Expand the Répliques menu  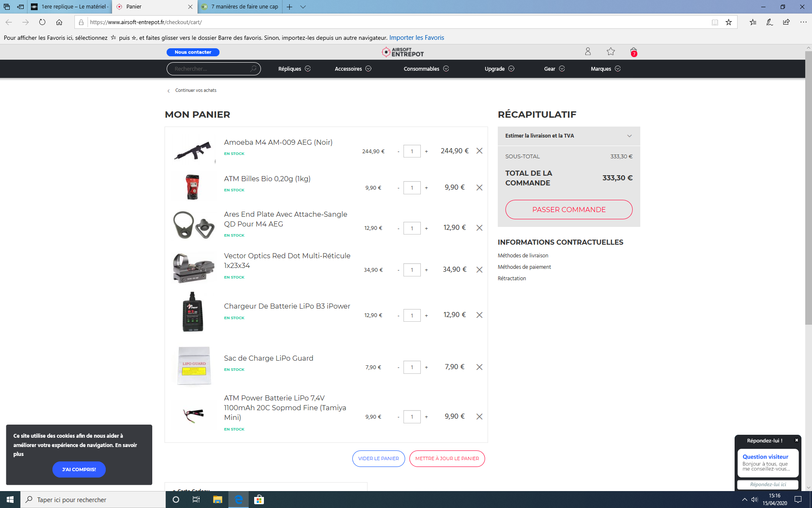point(294,69)
